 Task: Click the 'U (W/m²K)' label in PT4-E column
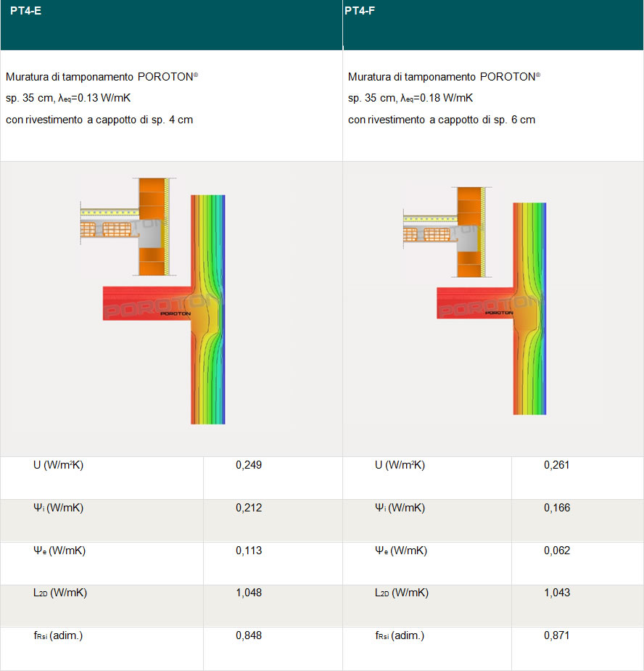tap(58, 465)
